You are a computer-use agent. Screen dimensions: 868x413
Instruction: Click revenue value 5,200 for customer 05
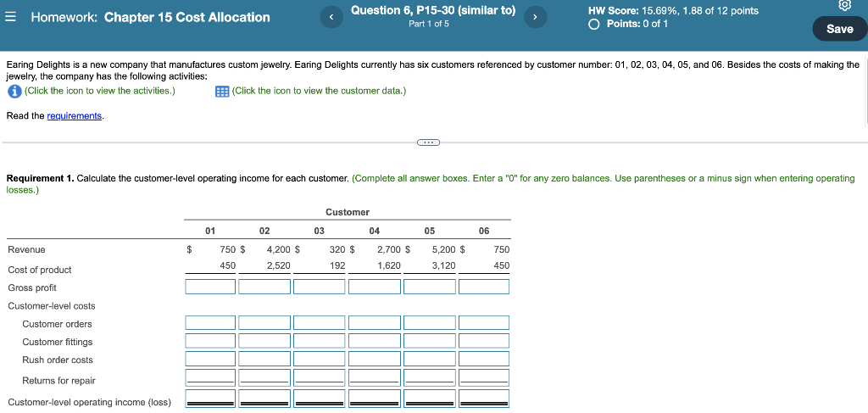444,249
